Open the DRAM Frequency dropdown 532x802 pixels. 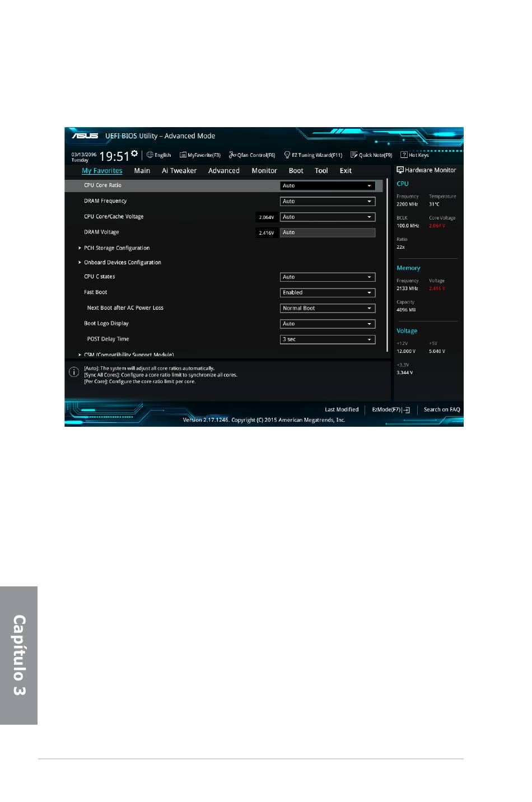click(328, 202)
